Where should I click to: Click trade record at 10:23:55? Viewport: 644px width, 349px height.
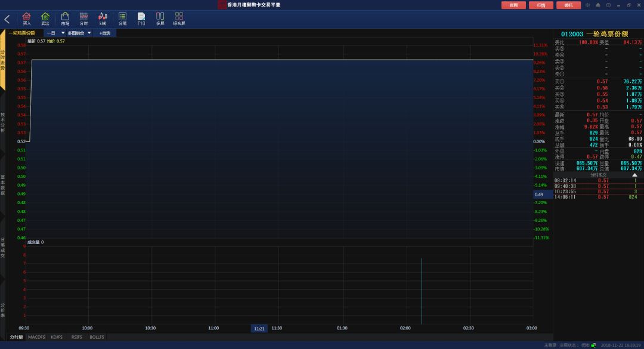[598, 192]
